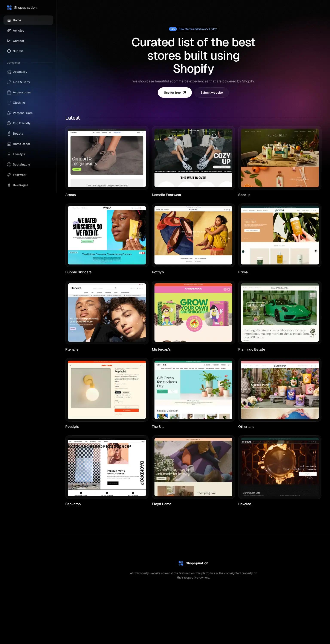Viewport: 330px width, 644px height.
Task: Click the Jewellery category icon
Action: tap(9, 72)
